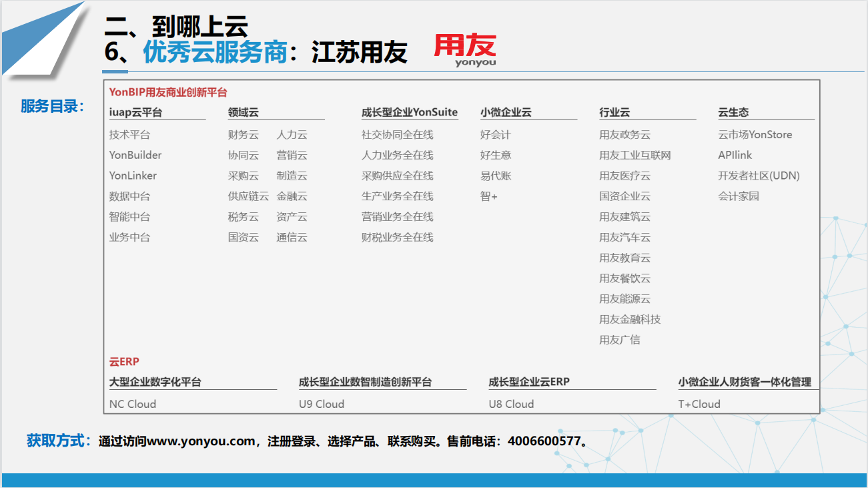The height and width of the screenshot is (488, 868).
Task: Select the 供应链云 entry
Action: tap(248, 196)
